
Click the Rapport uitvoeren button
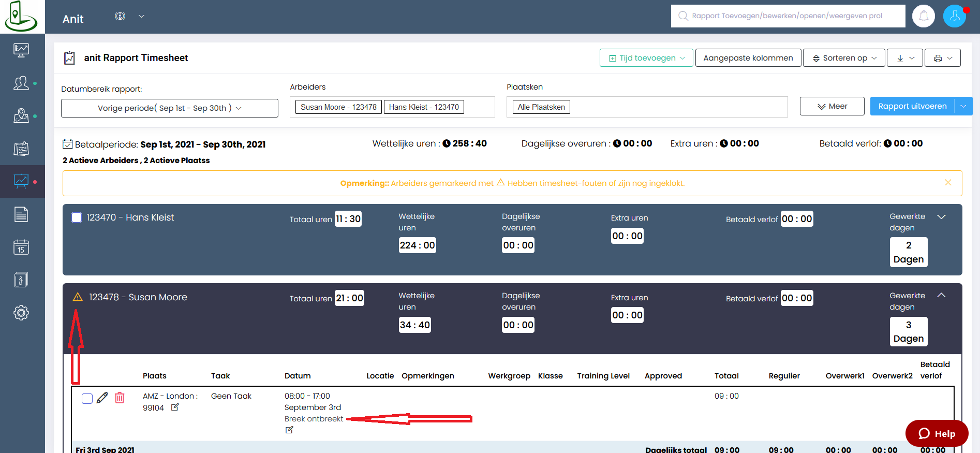coord(912,106)
